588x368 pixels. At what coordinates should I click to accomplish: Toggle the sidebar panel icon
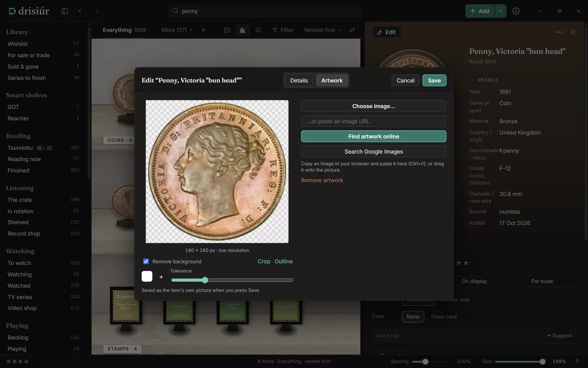[65, 11]
